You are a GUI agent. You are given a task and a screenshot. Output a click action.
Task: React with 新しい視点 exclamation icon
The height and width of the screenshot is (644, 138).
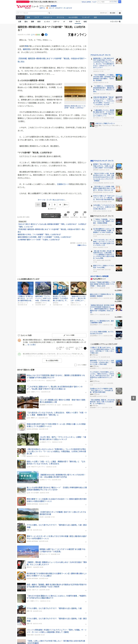83,215
